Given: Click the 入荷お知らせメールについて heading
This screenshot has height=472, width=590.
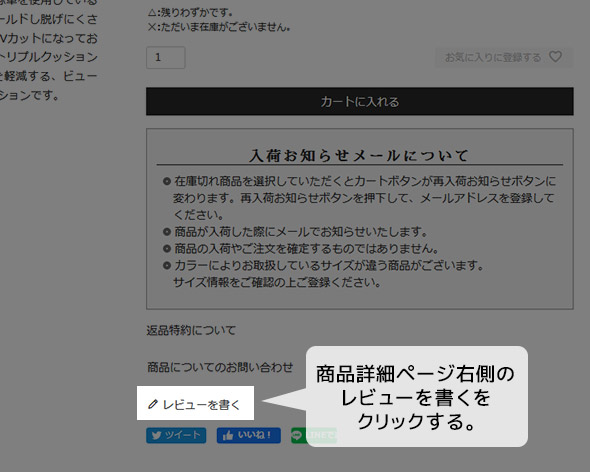Looking at the screenshot, I should pyautogui.click(x=359, y=155).
